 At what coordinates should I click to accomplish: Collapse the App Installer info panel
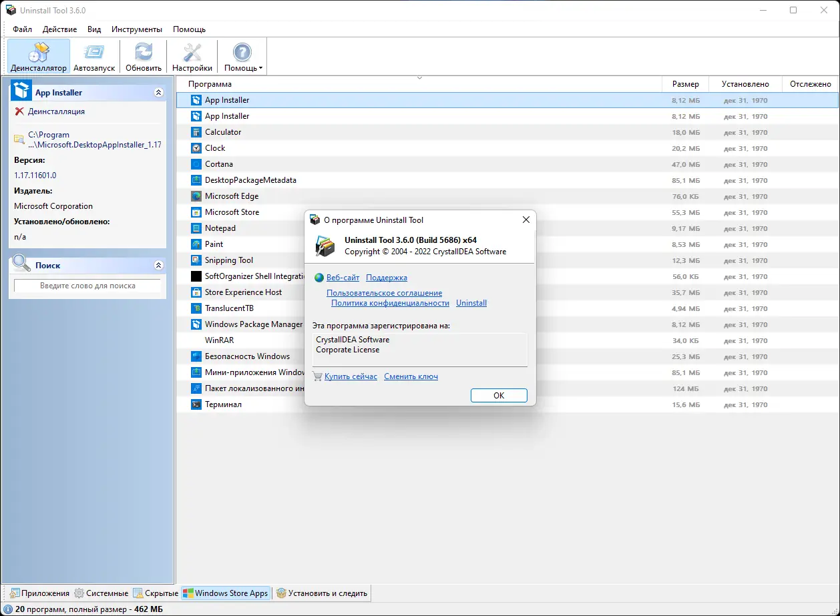click(x=159, y=92)
